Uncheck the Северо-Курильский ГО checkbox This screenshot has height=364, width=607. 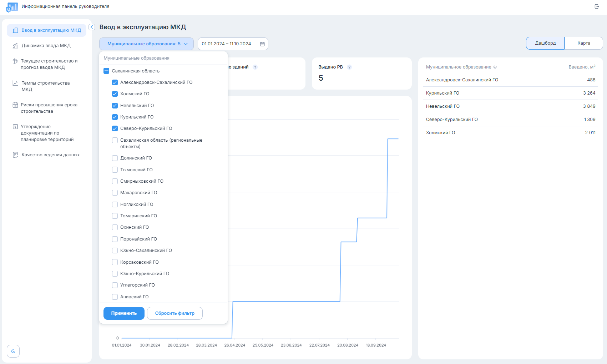(115, 128)
